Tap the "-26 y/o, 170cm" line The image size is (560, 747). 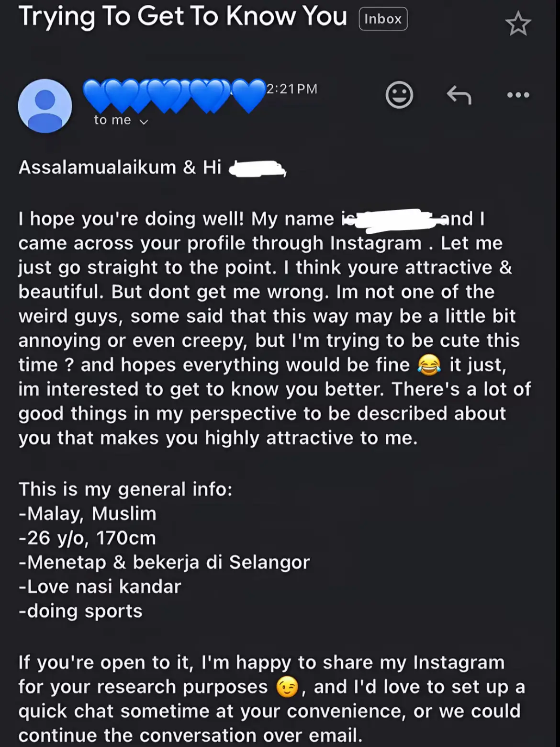88,538
